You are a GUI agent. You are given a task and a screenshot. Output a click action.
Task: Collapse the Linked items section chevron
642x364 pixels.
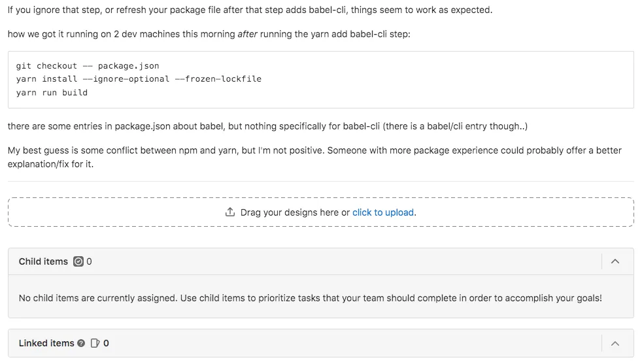click(x=615, y=343)
